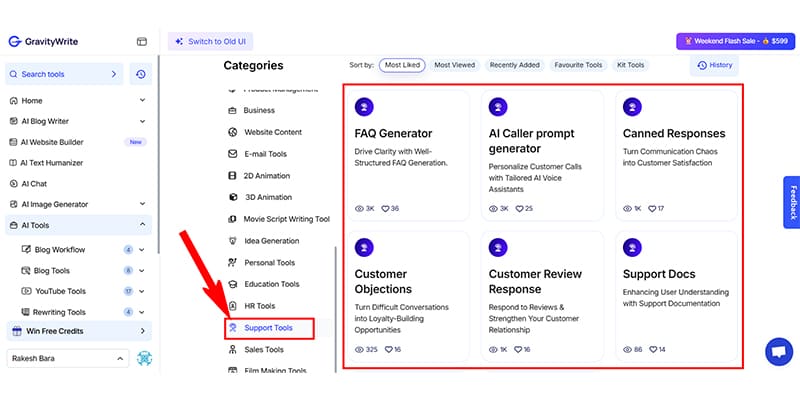
Task: Open the chat support bubble icon
Action: coord(779,352)
